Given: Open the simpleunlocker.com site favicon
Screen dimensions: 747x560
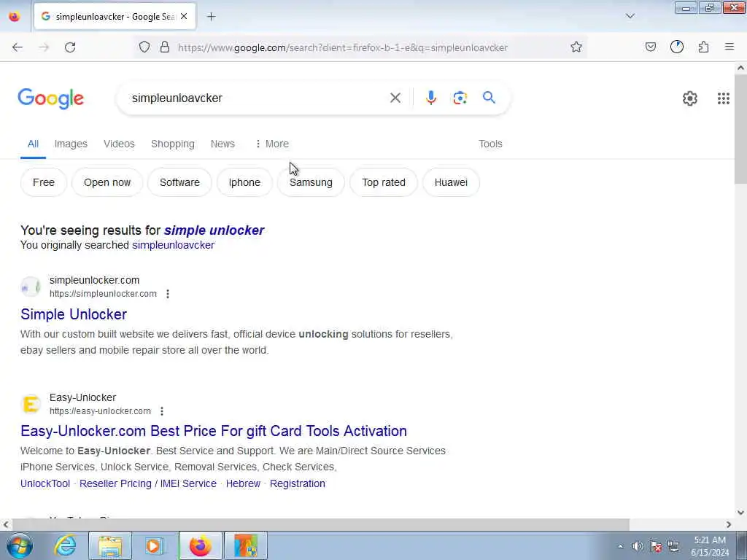Looking at the screenshot, I should point(31,287).
